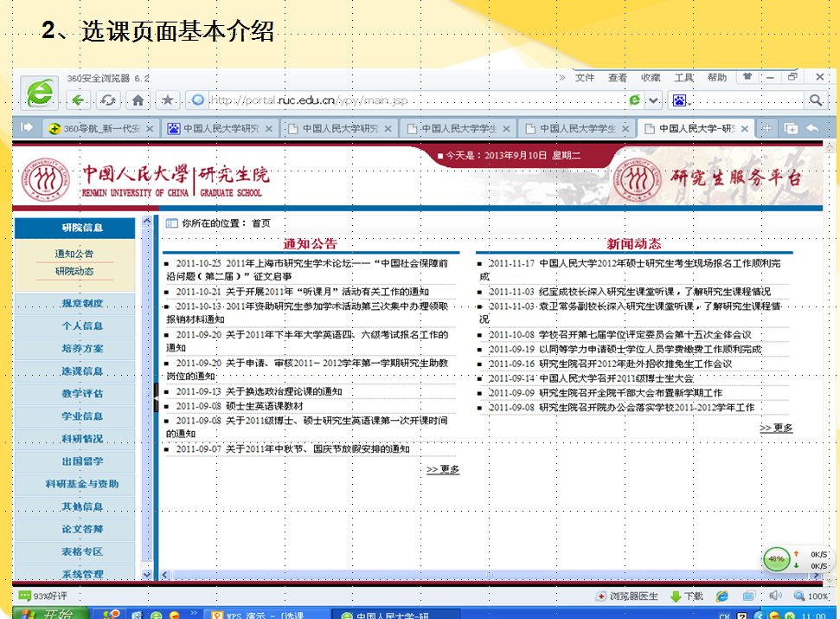
Task: Open the 工具 menu
Action: point(683,78)
